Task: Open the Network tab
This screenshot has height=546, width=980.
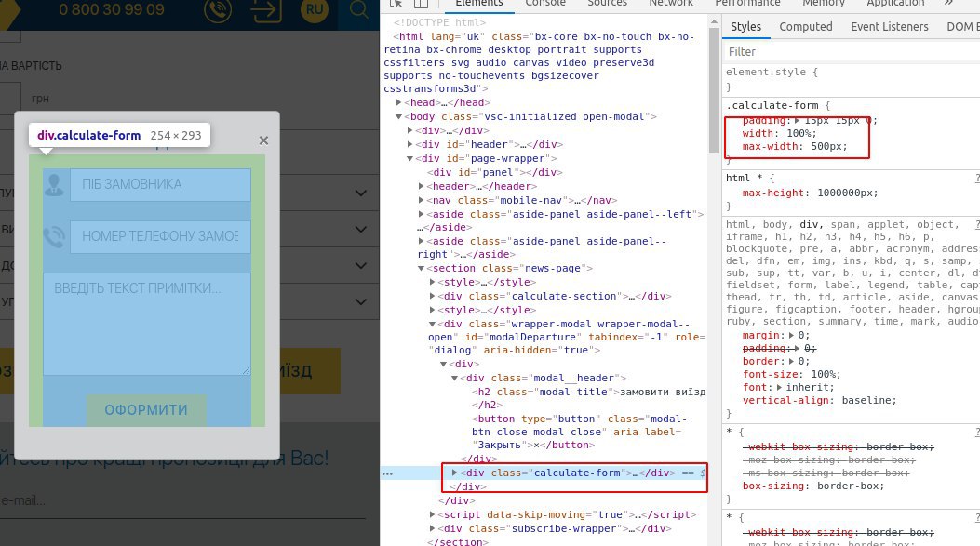Action: 671,4
